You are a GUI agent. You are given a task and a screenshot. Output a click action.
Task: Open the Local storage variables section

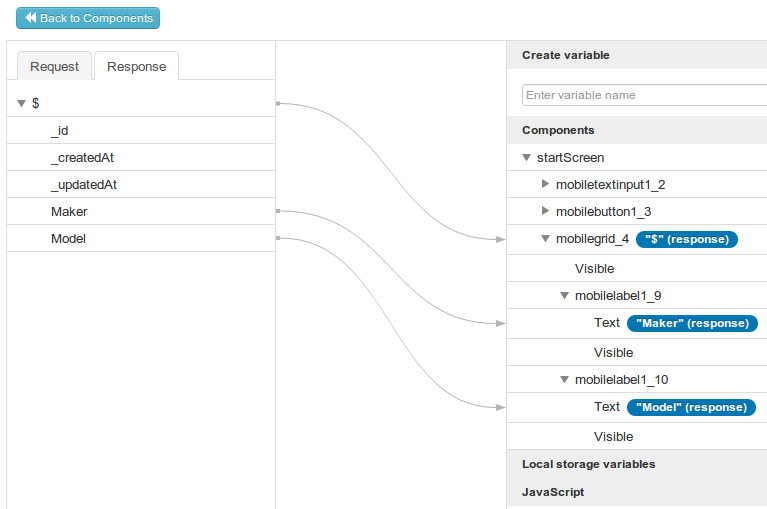(588, 464)
